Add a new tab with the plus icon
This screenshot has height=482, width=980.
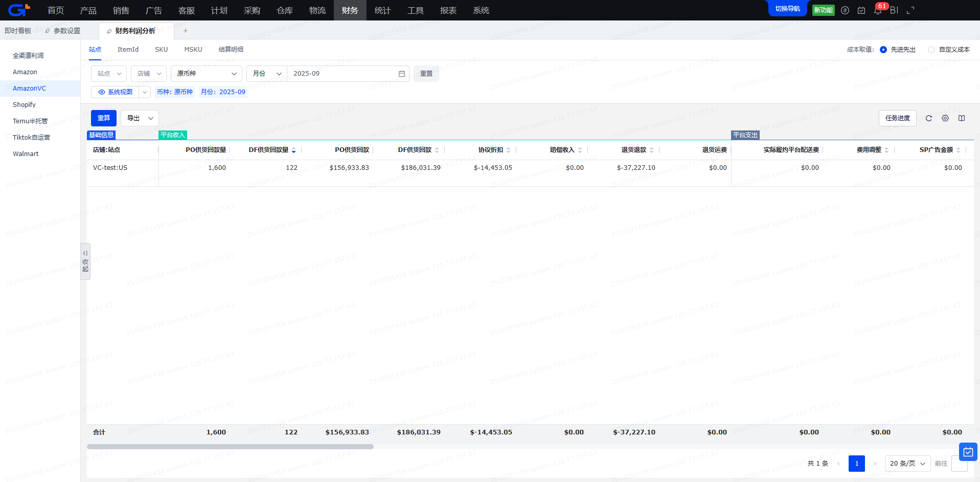[x=186, y=31]
